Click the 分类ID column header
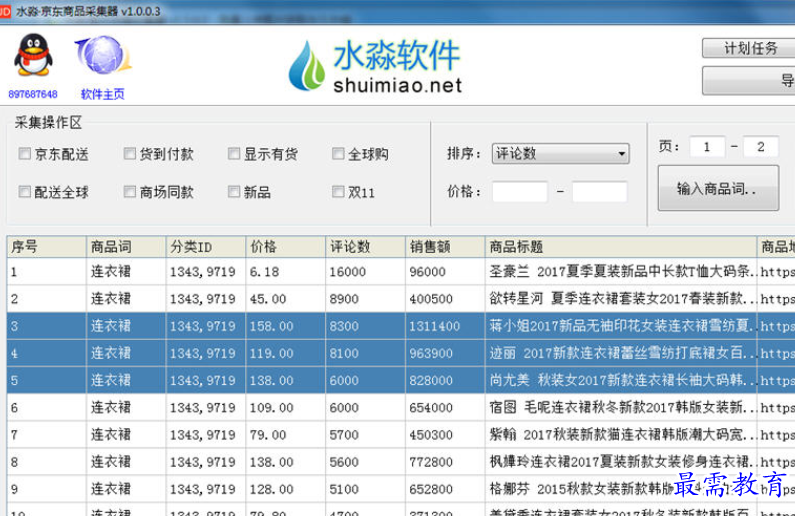 (206, 247)
